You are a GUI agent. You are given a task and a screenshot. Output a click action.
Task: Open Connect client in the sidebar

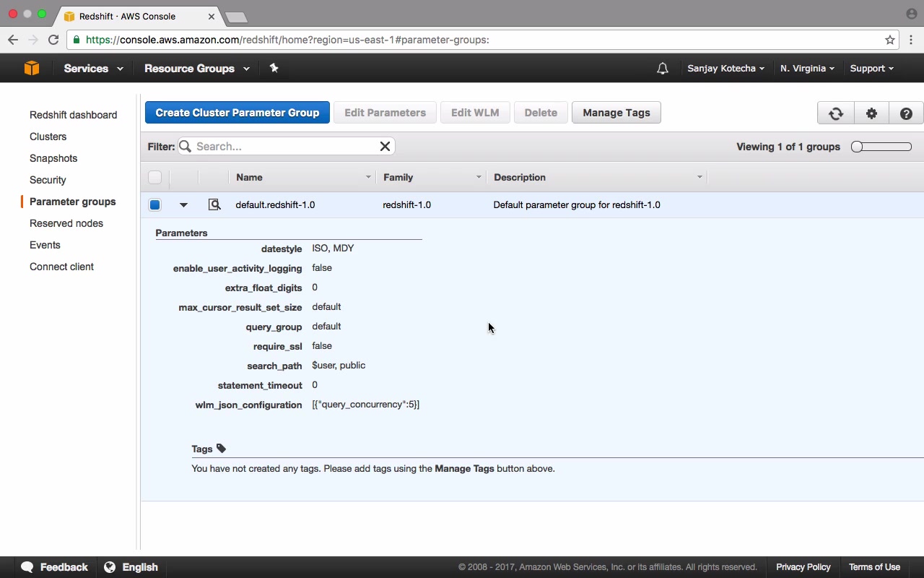[61, 267]
